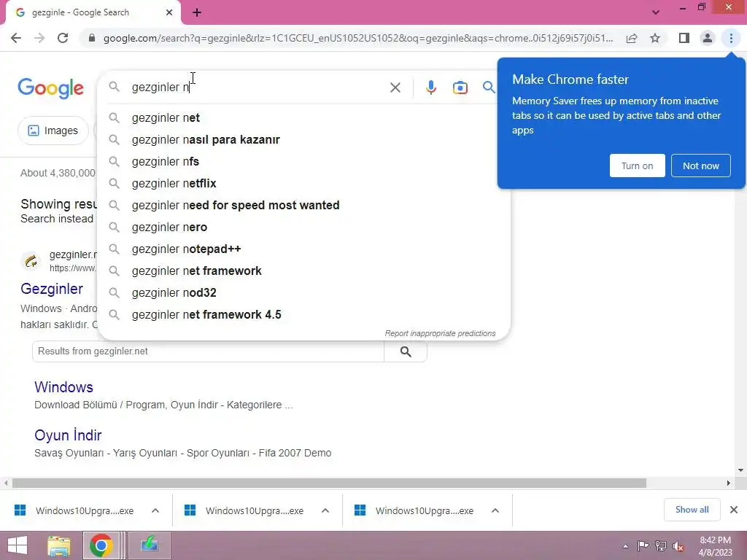Open a new browser tab
This screenshot has height=560, width=747.
[197, 12]
